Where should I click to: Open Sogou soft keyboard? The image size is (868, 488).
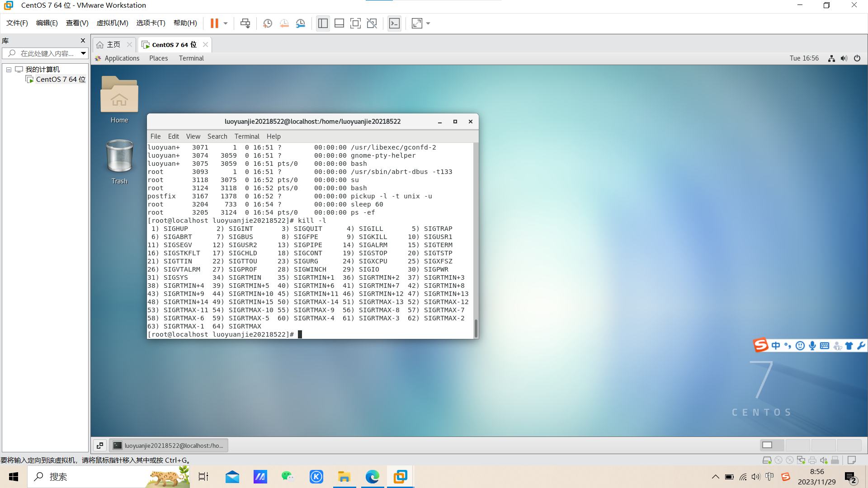(x=825, y=346)
